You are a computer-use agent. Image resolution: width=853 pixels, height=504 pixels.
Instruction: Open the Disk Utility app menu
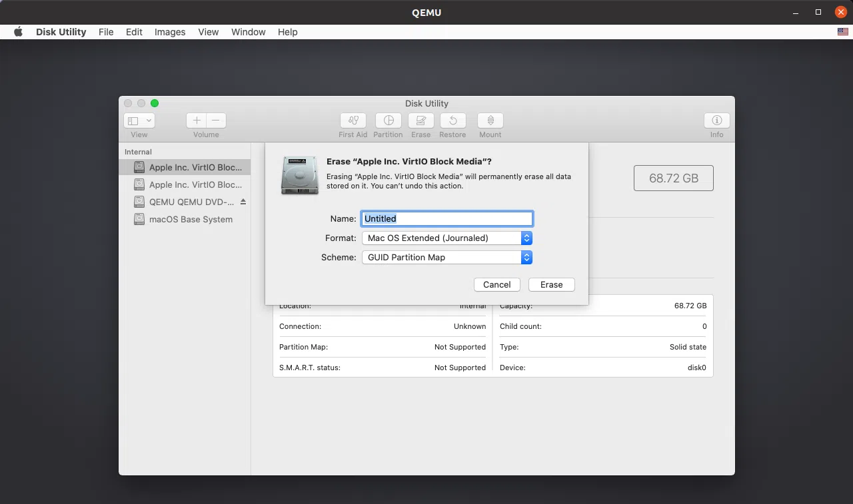pyautogui.click(x=61, y=32)
